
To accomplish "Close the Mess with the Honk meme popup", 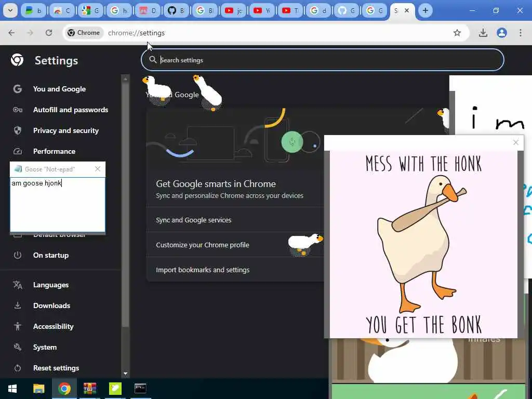I will point(516,142).
